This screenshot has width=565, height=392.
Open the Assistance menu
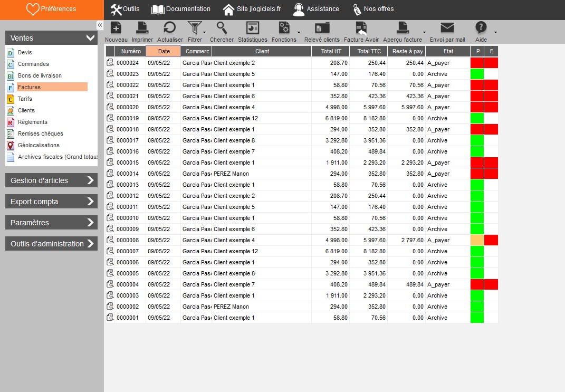[316, 9]
